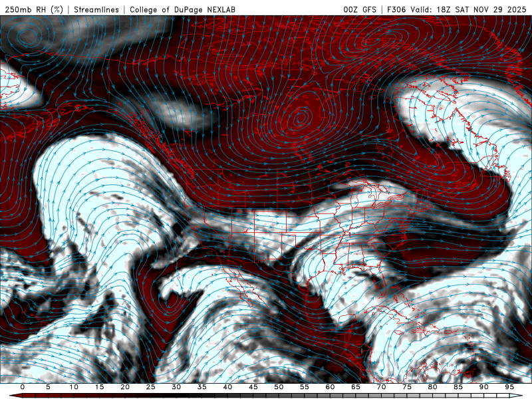Click the 5 label on the colorbar

point(48,387)
